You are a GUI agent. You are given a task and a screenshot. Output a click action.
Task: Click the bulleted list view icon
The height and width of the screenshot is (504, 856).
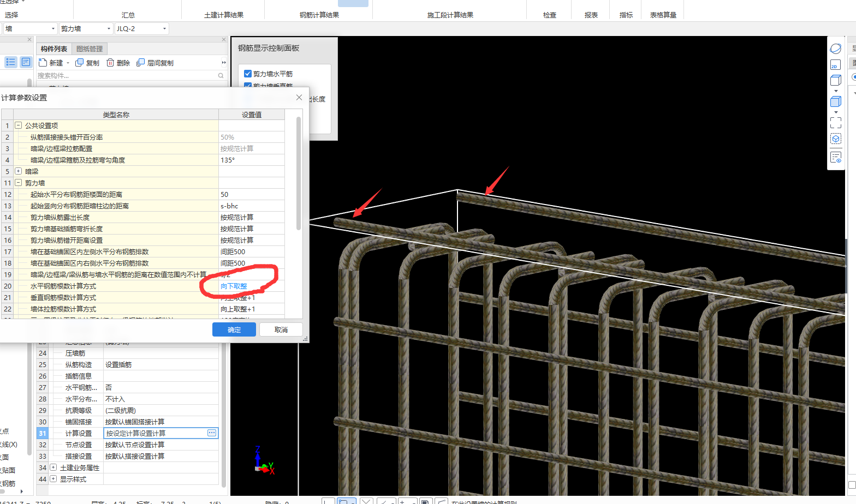click(x=10, y=62)
